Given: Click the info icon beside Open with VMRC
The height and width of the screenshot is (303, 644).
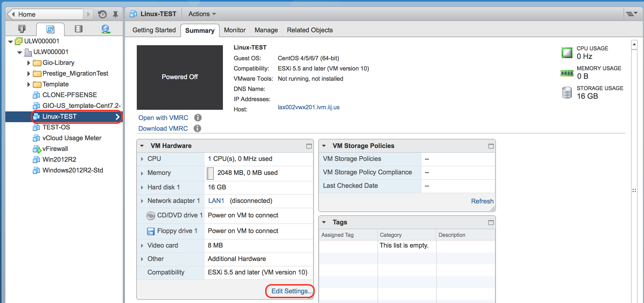Looking at the screenshot, I should pos(198,118).
